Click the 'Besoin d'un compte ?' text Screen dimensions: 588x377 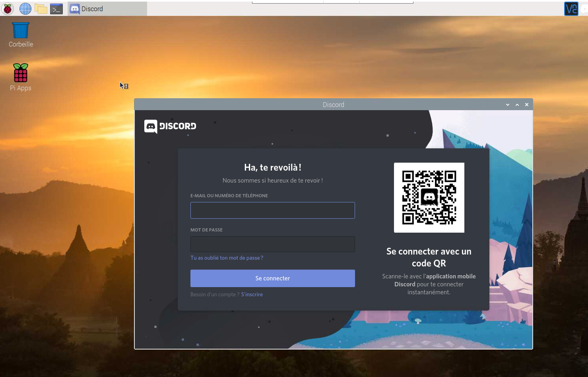tap(215, 294)
